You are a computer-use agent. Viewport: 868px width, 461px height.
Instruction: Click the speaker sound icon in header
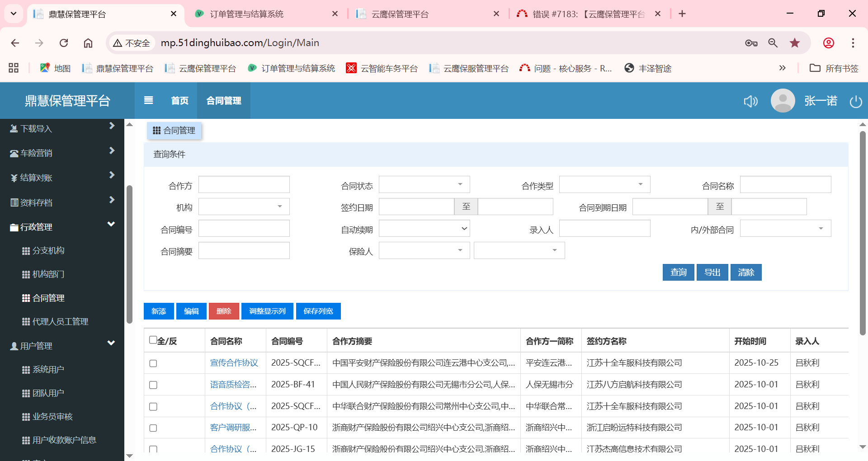click(750, 101)
